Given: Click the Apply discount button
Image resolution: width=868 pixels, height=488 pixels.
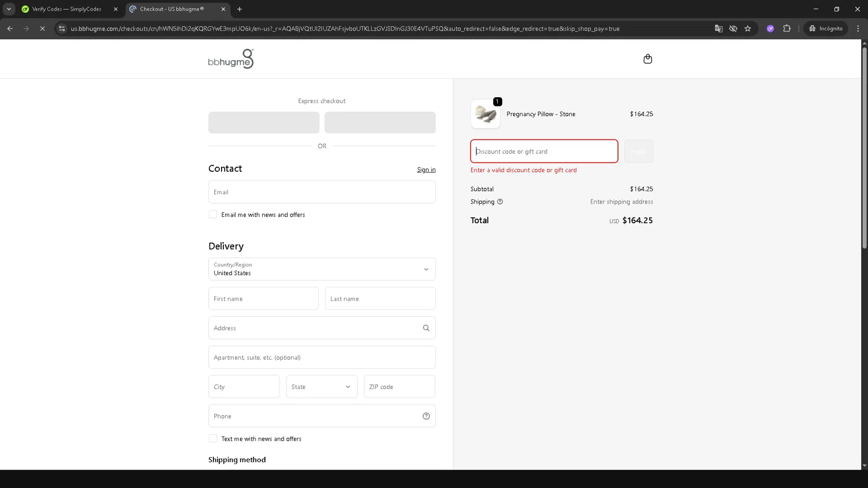Looking at the screenshot, I should (x=639, y=151).
